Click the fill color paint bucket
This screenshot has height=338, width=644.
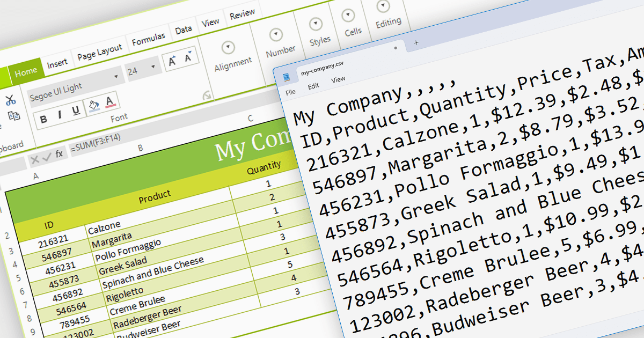94,105
